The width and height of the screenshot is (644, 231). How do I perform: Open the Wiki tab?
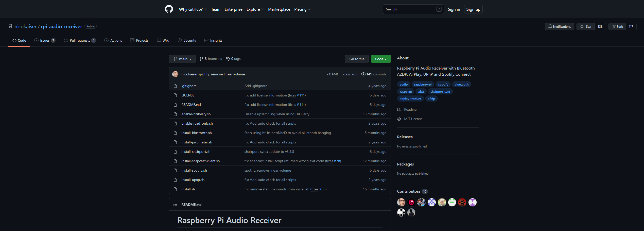tap(163, 40)
